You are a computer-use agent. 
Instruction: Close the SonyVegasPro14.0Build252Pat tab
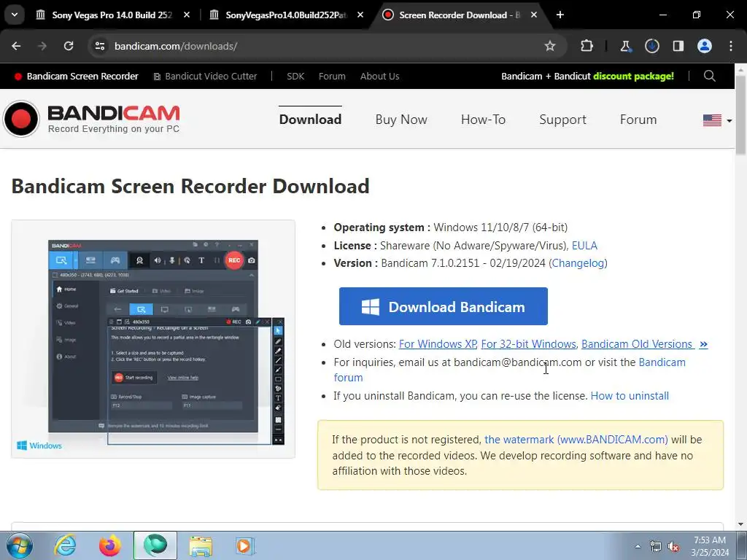360,15
